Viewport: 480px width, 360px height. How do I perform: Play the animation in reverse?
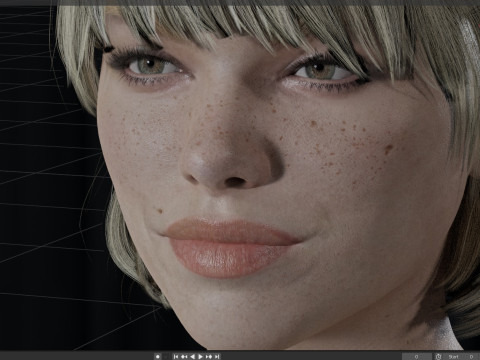192,357
